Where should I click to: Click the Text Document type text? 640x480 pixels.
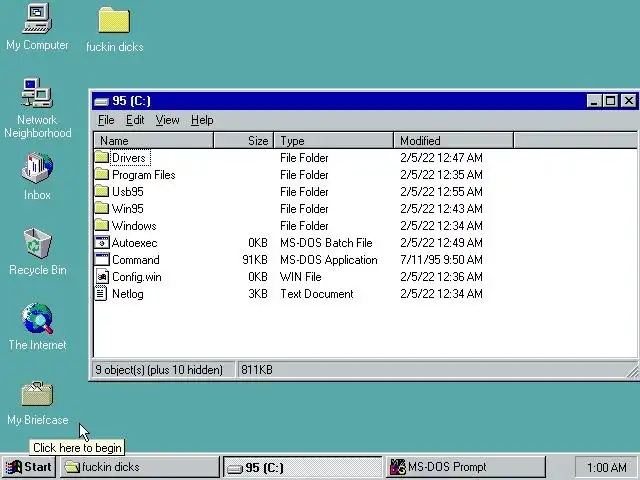click(x=317, y=294)
